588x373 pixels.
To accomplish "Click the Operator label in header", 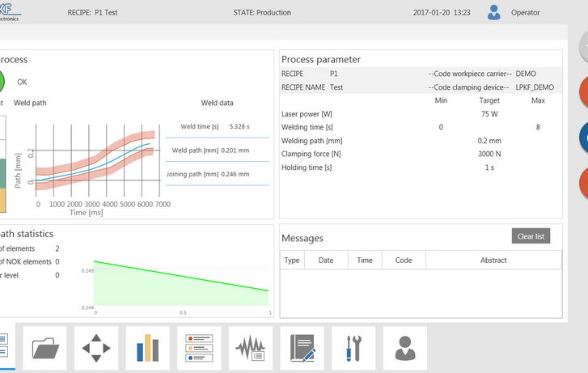I will point(526,12).
